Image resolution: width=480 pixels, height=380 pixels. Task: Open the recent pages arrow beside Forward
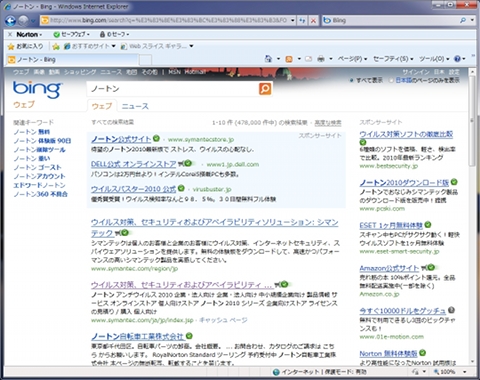point(33,21)
